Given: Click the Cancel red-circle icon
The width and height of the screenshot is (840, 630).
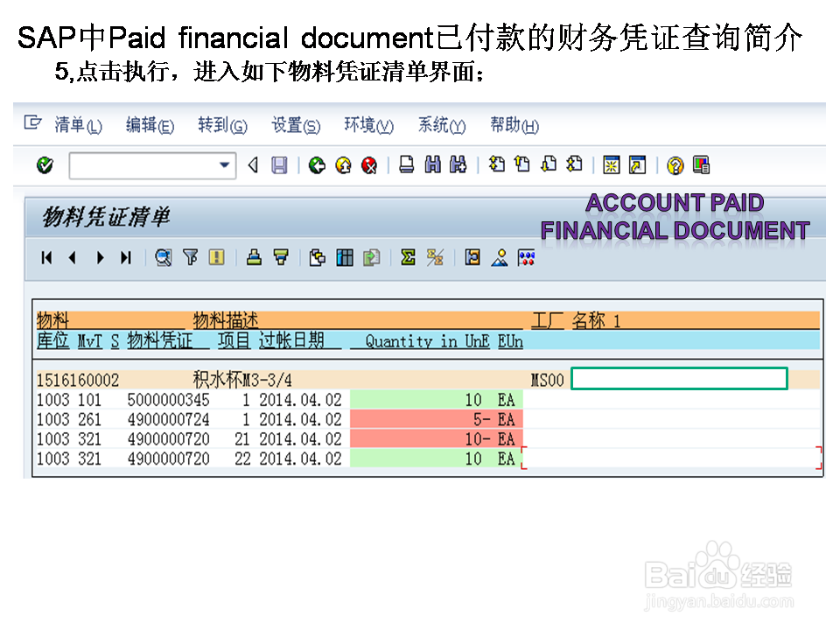Looking at the screenshot, I should (x=367, y=165).
